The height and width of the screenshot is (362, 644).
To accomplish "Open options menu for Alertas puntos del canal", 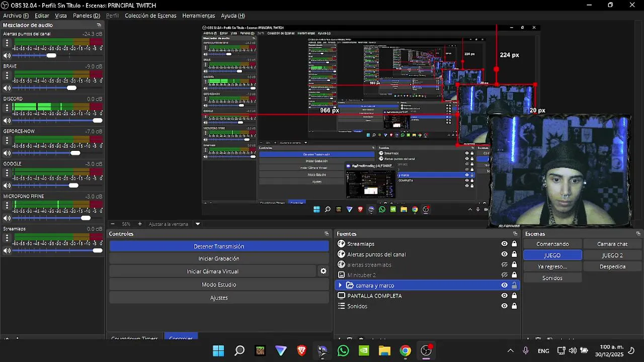I will 7,43.
